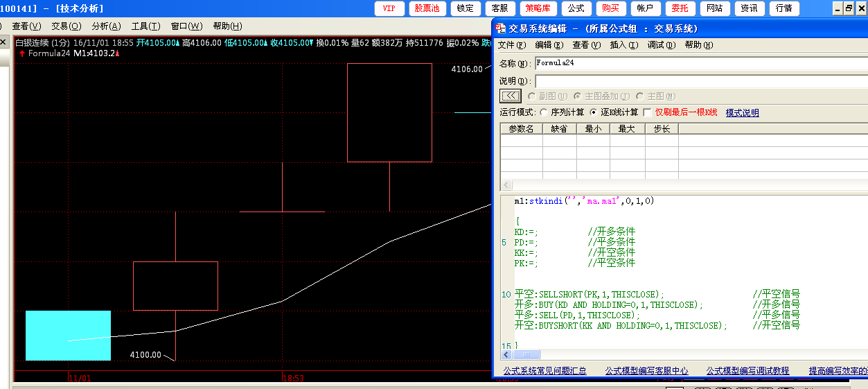Click the 18:53 time axis label
This screenshot has width=868, height=389.
click(x=294, y=378)
